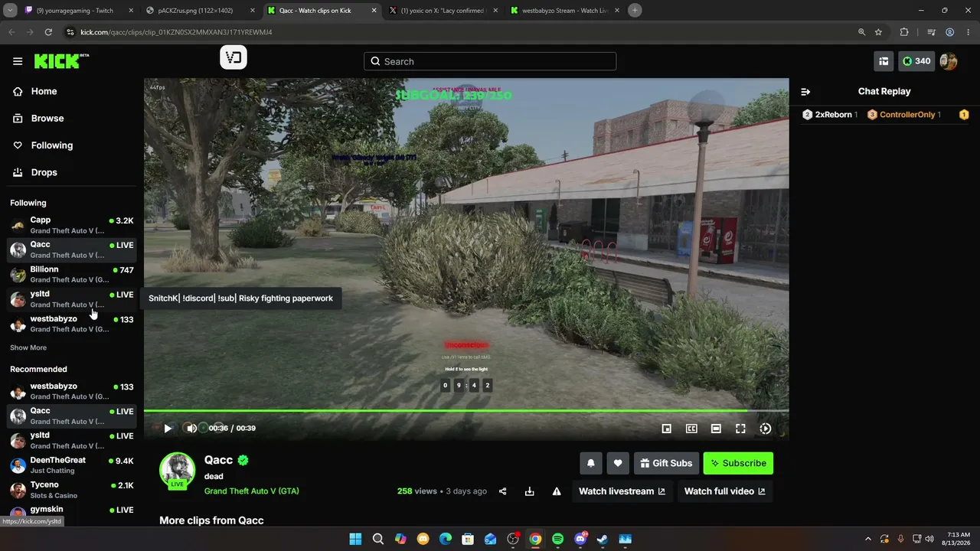Open Steam from the taskbar
The height and width of the screenshot is (551, 980).
[603, 539]
